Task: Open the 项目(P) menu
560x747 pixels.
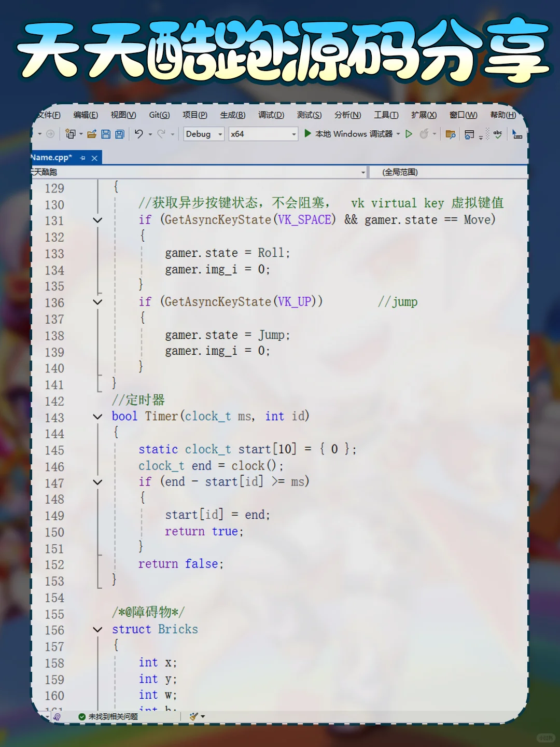Action: tap(195, 115)
